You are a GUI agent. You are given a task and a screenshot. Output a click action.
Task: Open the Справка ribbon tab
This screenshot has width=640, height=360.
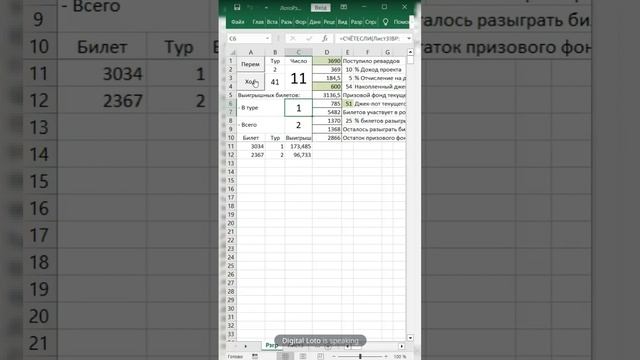pos(371,22)
